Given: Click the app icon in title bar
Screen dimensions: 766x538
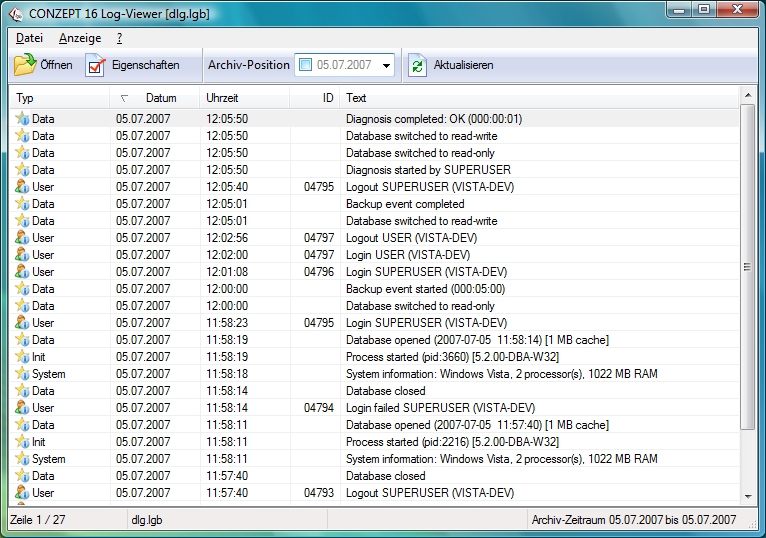Looking at the screenshot, I should point(16,14).
